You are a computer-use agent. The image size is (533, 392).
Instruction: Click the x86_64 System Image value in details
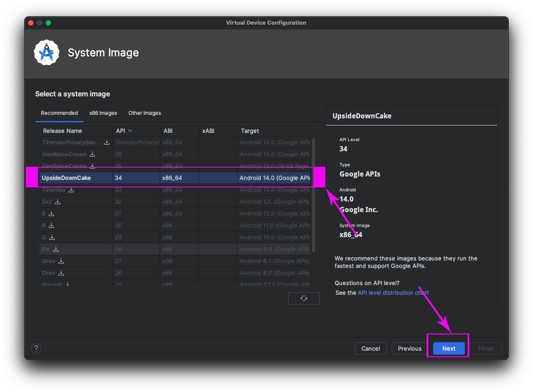(x=351, y=234)
